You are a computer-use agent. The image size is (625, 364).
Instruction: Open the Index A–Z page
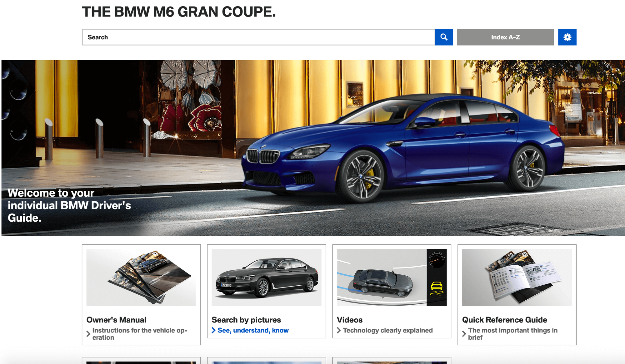pyautogui.click(x=505, y=37)
